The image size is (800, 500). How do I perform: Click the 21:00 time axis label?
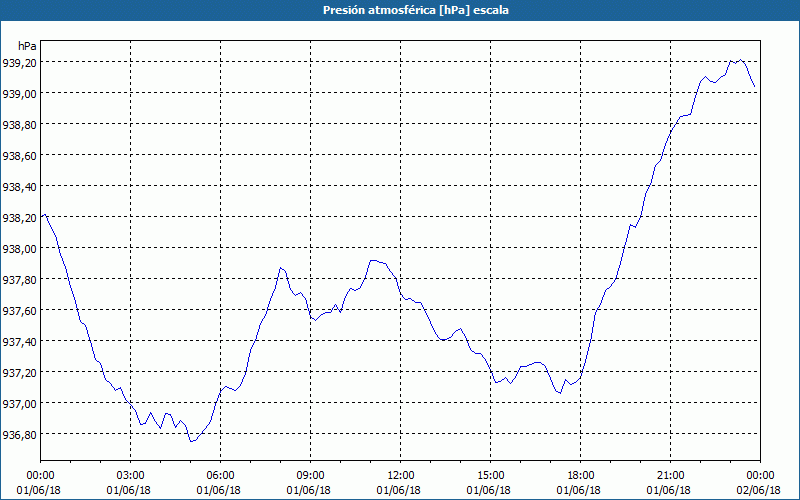coord(671,475)
